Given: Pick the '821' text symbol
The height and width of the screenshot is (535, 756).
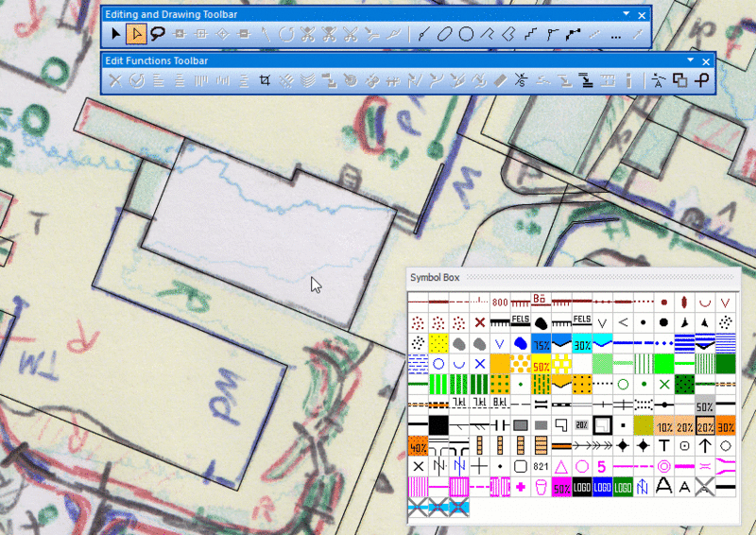Looking at the screenshot, I should coord(541,467).
